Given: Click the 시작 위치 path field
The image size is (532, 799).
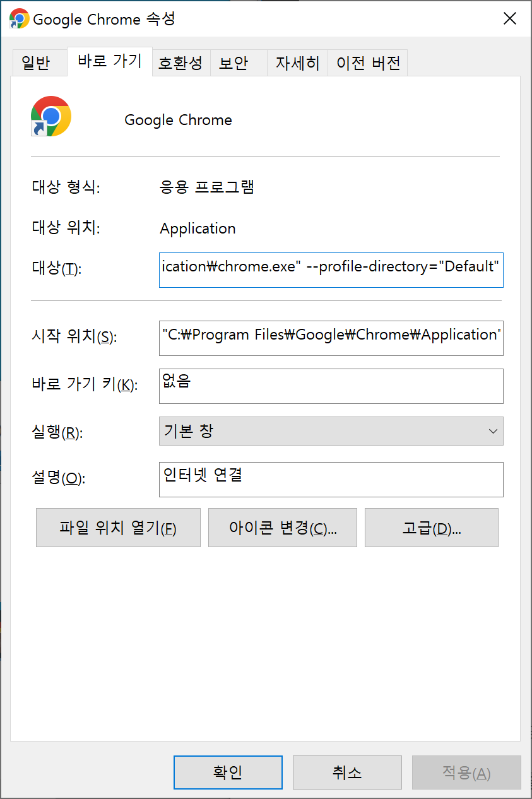Looking at the screenshot, I should pyautogui.click(x=331, y=338).
